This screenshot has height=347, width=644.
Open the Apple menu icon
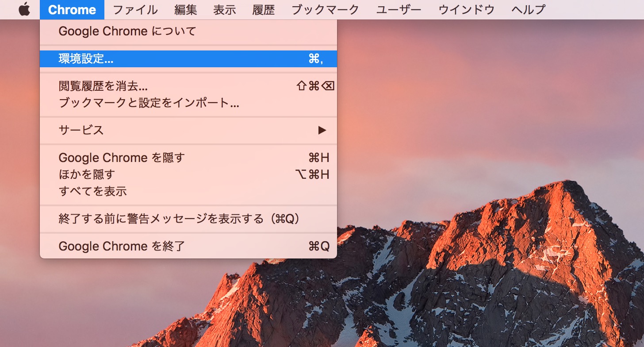coord(24,9)
